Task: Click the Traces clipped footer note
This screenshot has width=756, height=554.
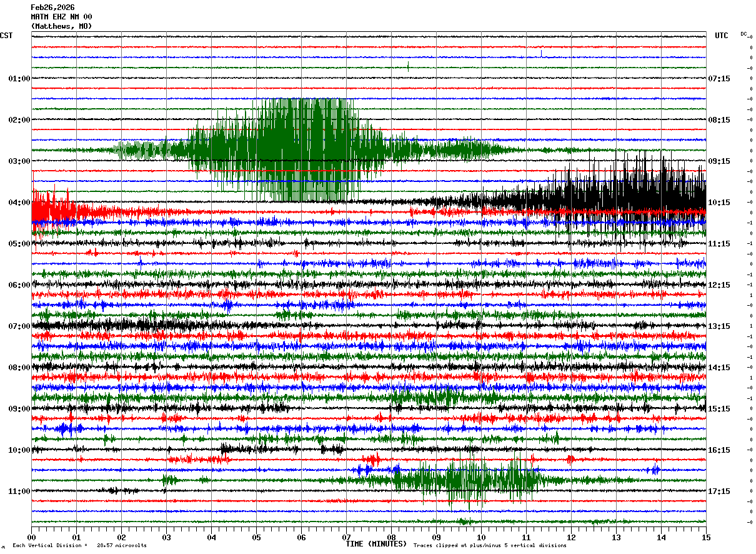Action: tap(490, 545)
